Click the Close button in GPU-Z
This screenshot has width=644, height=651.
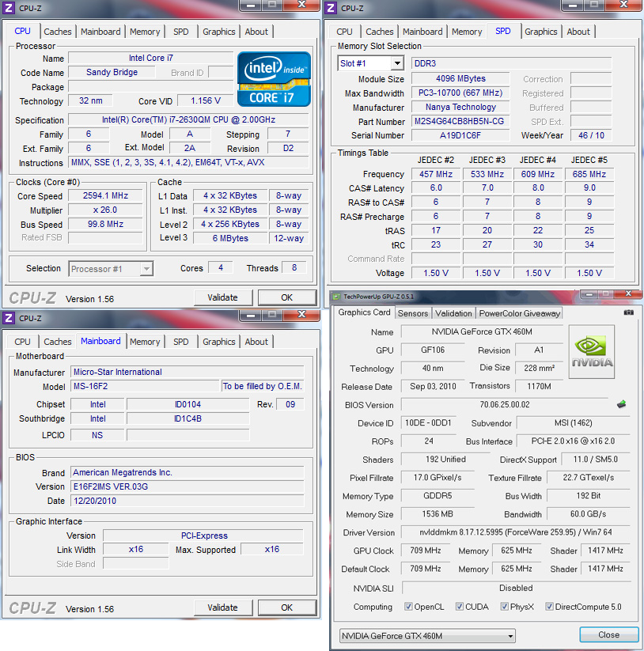coord(608,635)
